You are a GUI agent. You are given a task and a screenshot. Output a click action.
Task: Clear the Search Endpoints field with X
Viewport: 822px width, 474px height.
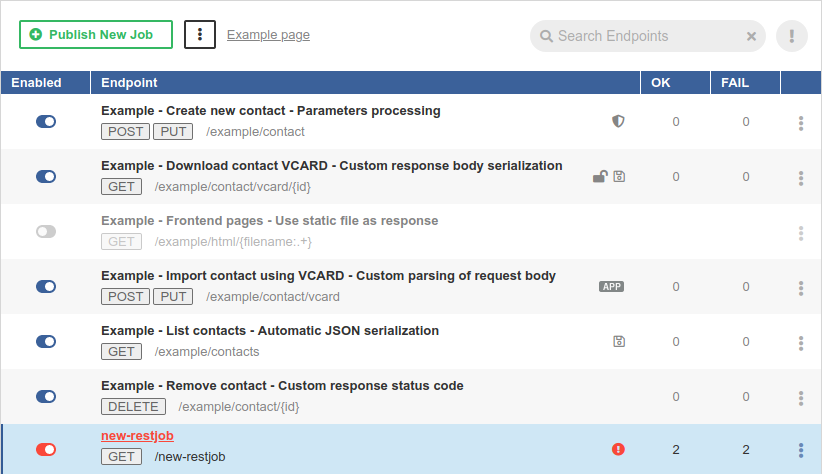[751, 36]
